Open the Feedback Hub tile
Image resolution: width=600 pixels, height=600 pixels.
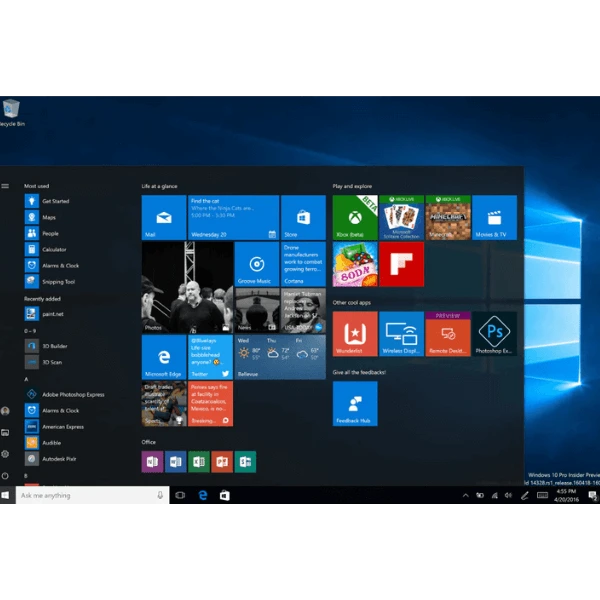[355, 403]
